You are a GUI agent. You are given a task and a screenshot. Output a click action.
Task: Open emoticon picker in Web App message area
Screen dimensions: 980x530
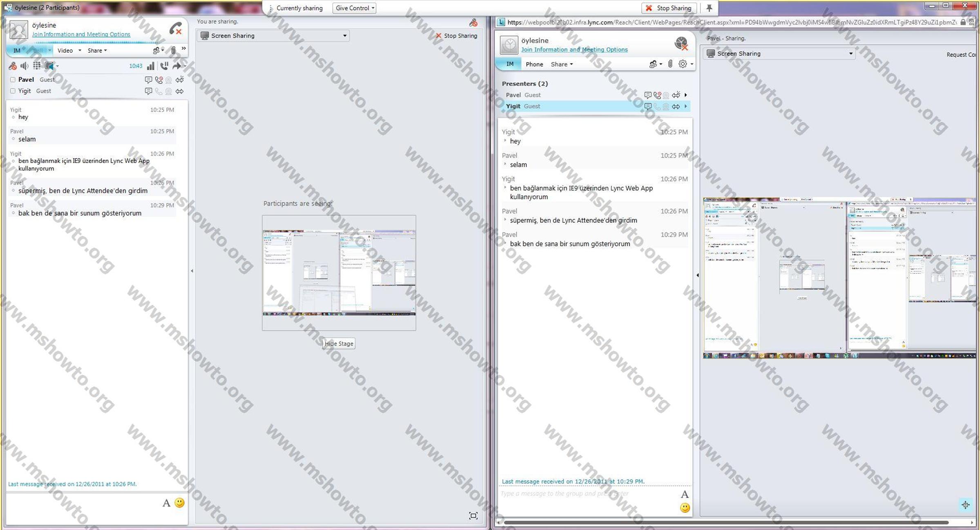coord(685,508)
